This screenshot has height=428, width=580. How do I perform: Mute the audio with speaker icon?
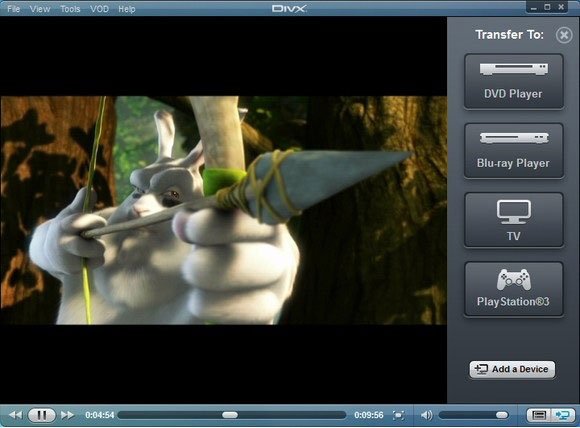(426, 415)
